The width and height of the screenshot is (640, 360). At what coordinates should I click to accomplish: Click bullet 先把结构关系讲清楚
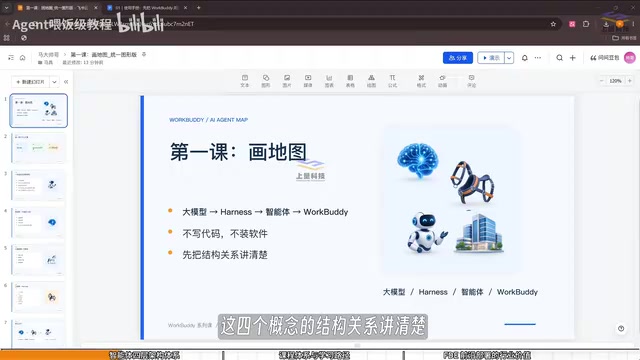[225, 255]
